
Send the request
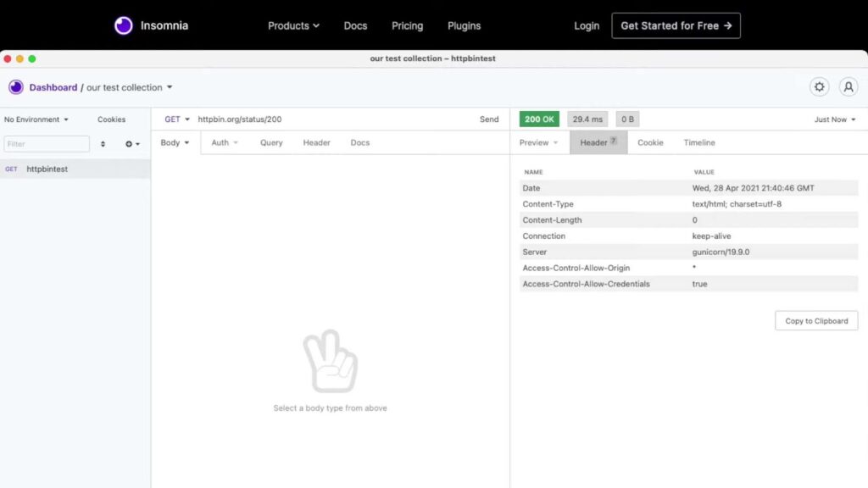point(489,119)
